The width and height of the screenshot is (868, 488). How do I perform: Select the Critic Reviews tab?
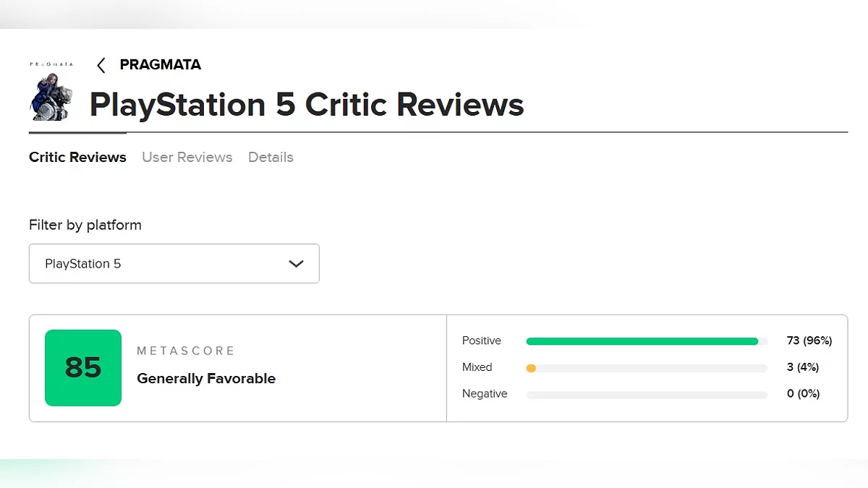pyautogui.click(x=77, y=157)
